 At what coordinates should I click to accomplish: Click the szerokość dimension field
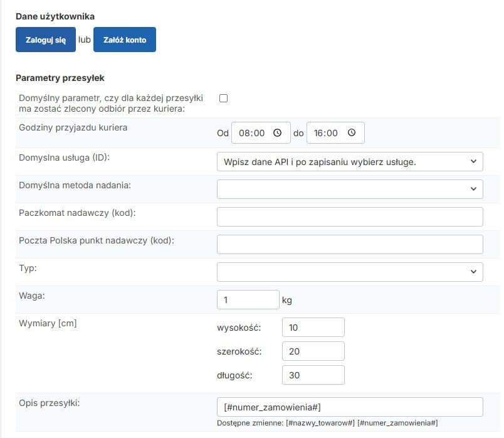(313, 351)
